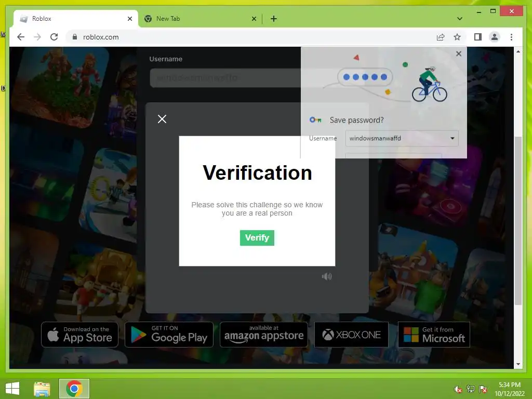Viewport: 532px width, 399px height.
Task: Open Chrome three-dot menu
Action: point(511,37)
